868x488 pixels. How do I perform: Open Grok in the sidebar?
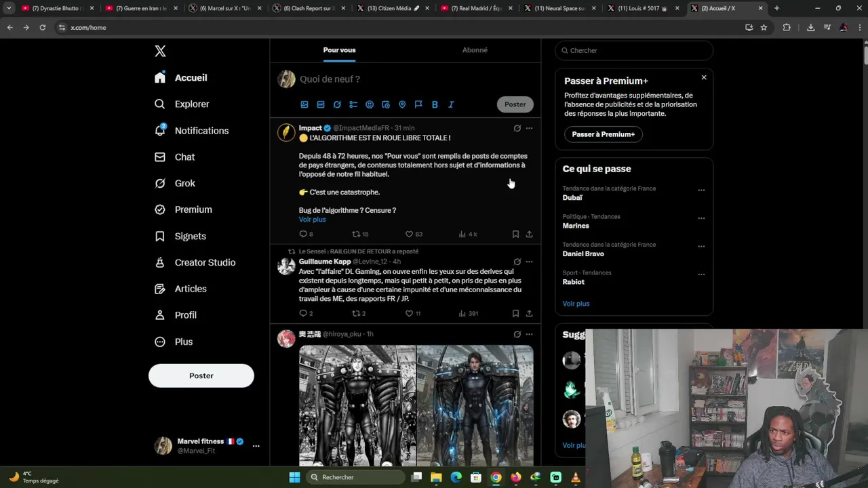(175, 184)
